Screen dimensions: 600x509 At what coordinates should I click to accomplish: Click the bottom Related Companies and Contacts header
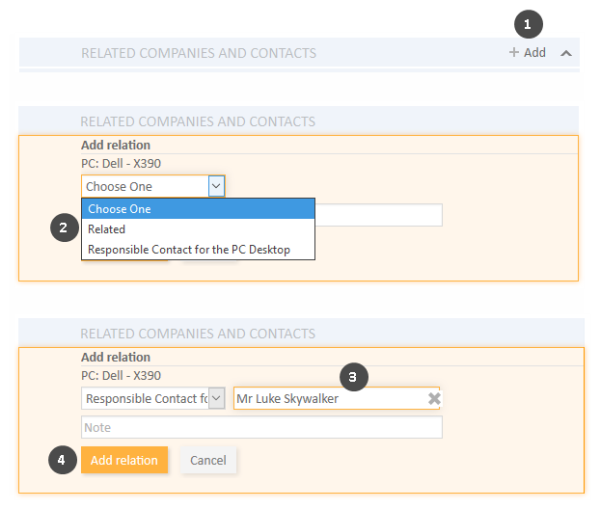198,333
